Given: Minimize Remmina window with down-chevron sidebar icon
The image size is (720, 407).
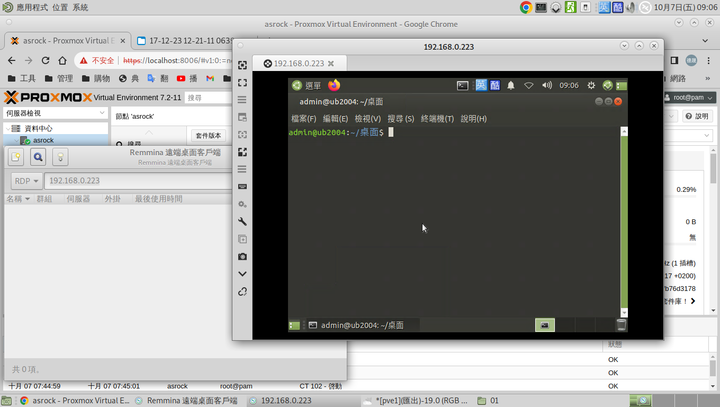Looking at the screenshot, I should (x=242, y=274).
